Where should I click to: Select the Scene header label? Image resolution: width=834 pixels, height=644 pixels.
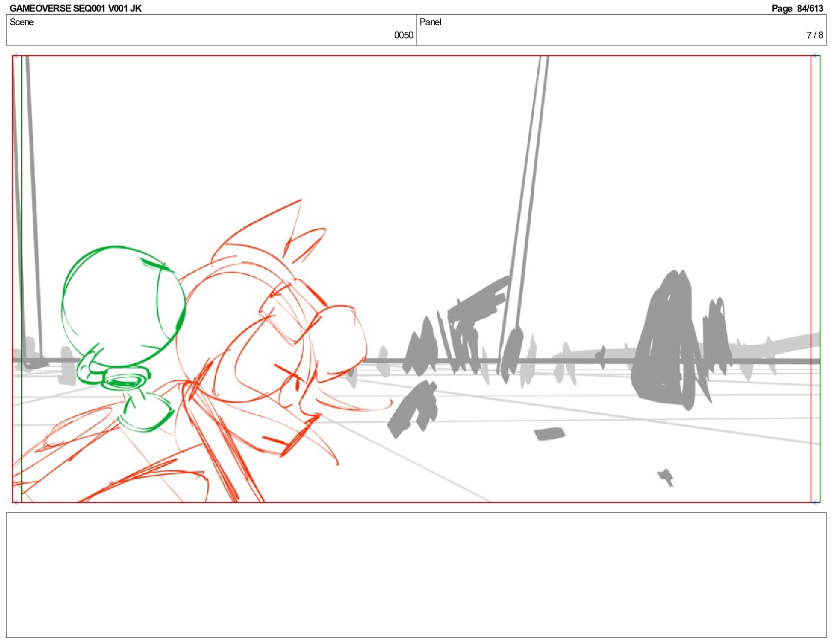coord(22,22)
